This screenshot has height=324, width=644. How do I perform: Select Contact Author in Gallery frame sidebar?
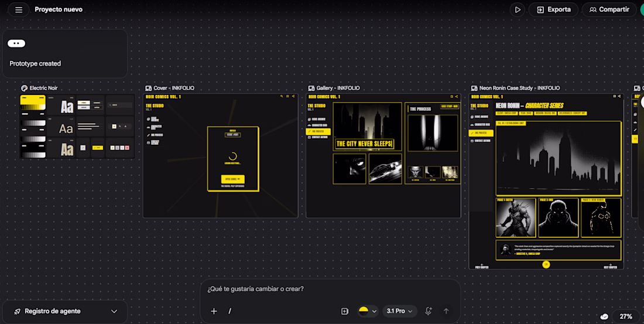[x=317, y=137]
